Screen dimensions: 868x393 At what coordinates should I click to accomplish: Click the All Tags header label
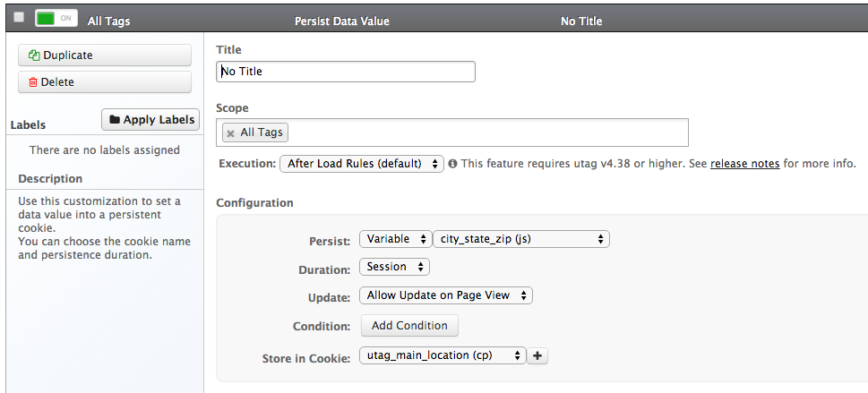tap(109, 21)
